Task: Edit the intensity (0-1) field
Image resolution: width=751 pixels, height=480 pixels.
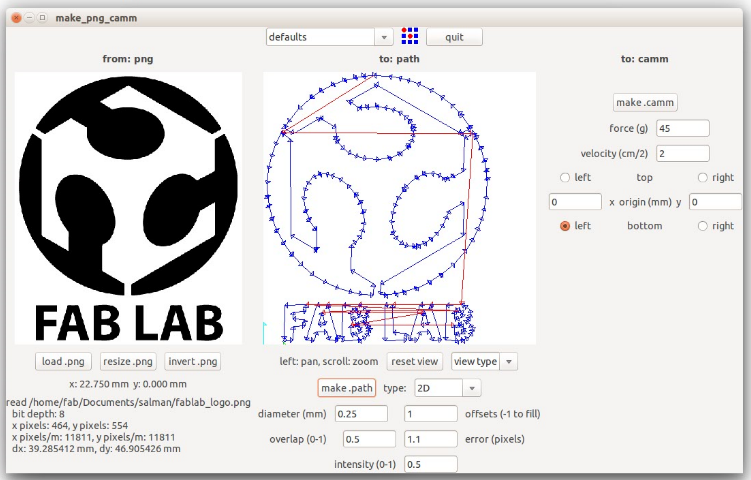Action: 431,464
